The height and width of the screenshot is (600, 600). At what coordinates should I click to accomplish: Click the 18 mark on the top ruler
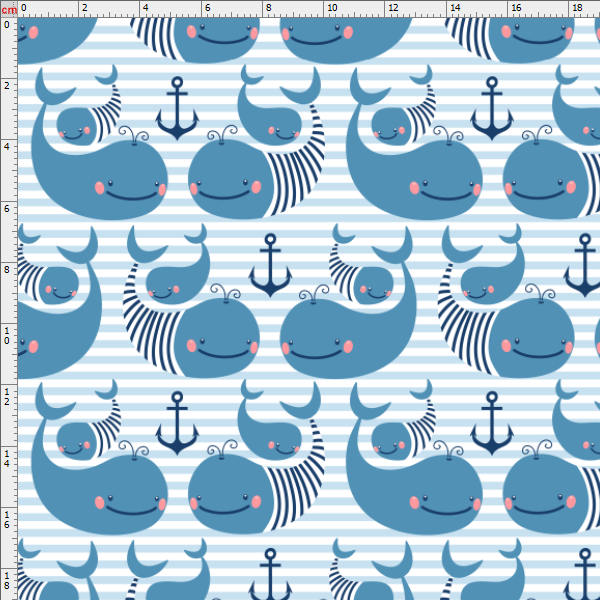(x=577, y=8)
